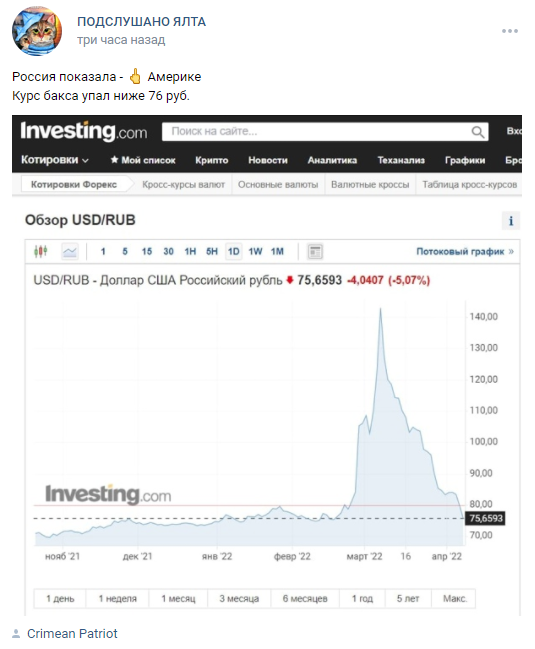Set chart interval to 1W
Screen dimensions: 535x649
[x=255, y=252]
